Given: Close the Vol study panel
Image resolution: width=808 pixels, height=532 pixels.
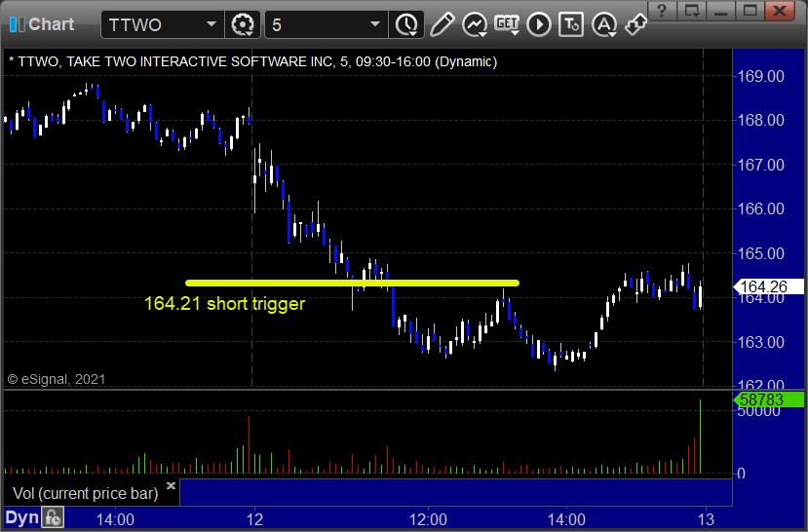Looking at the screenshot, I should click(172, 485).
